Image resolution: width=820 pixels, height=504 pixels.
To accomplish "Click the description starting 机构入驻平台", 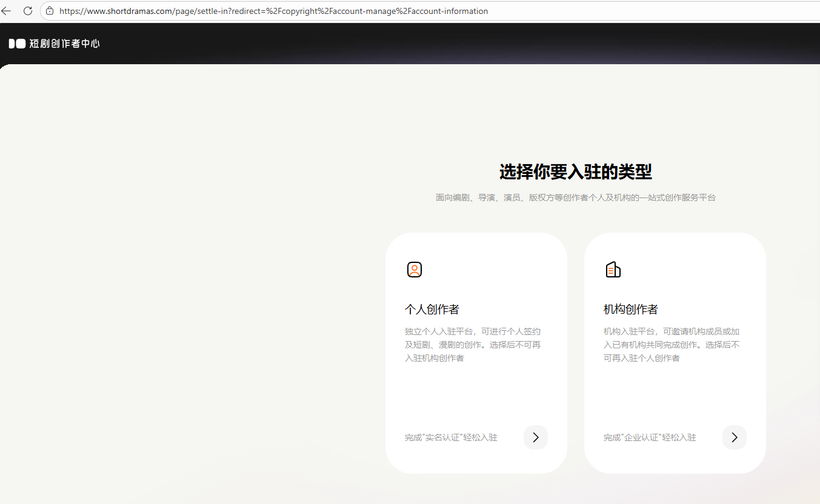I will click(x=672, y=345).
